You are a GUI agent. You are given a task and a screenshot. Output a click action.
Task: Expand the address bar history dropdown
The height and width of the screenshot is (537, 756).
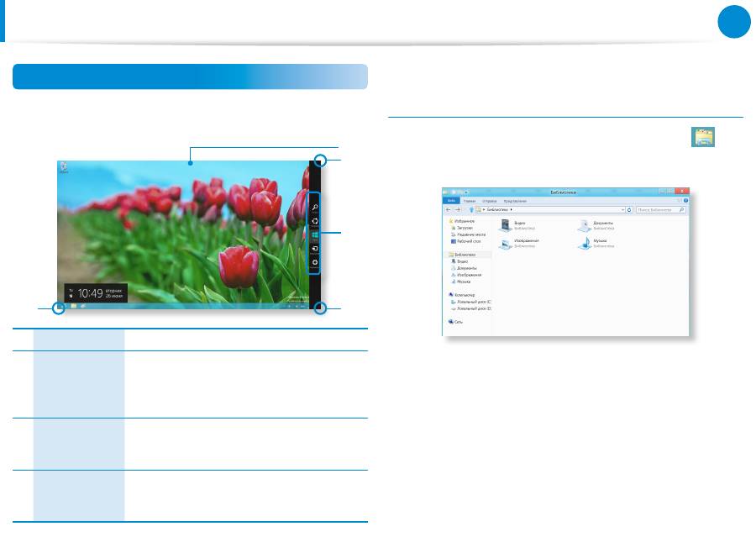click(622, 209)
